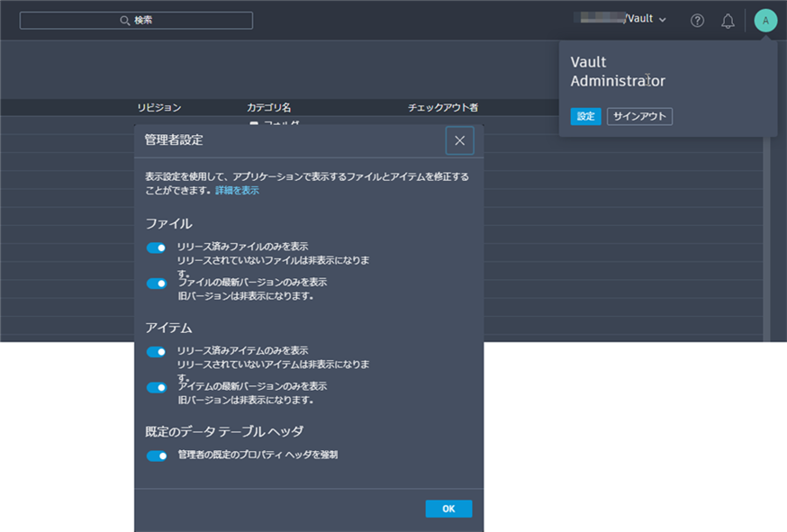
Task: Toggle アイテムの最新バージョンのみを表示 switch
Action: click(x=156, y=387)
